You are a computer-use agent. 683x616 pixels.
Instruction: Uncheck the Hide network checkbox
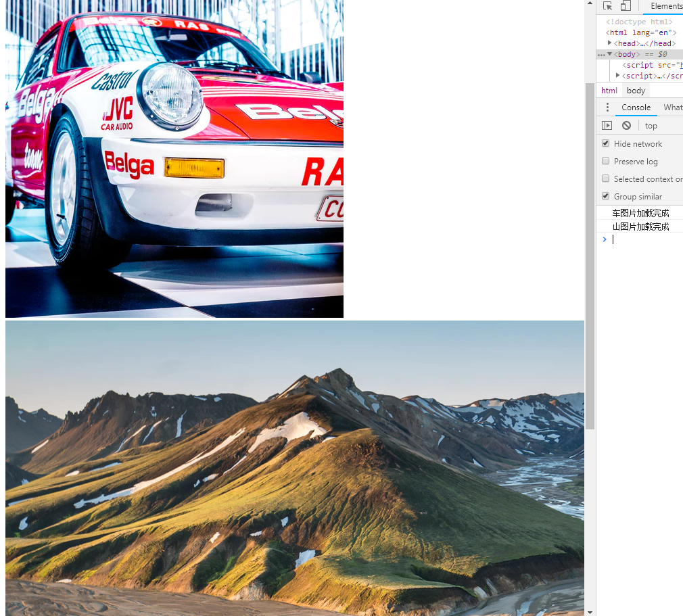pyautogui.click(x=605, y=143)
